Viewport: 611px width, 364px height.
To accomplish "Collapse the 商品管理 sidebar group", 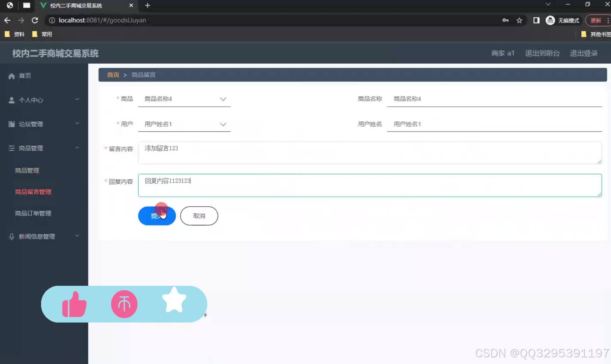I will [44, 148].
